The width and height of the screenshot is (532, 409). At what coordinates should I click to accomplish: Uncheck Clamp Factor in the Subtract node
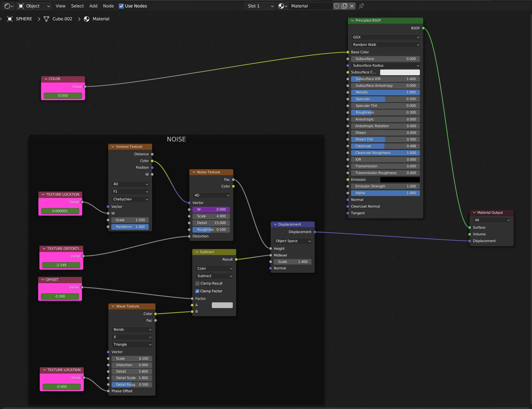198,291
